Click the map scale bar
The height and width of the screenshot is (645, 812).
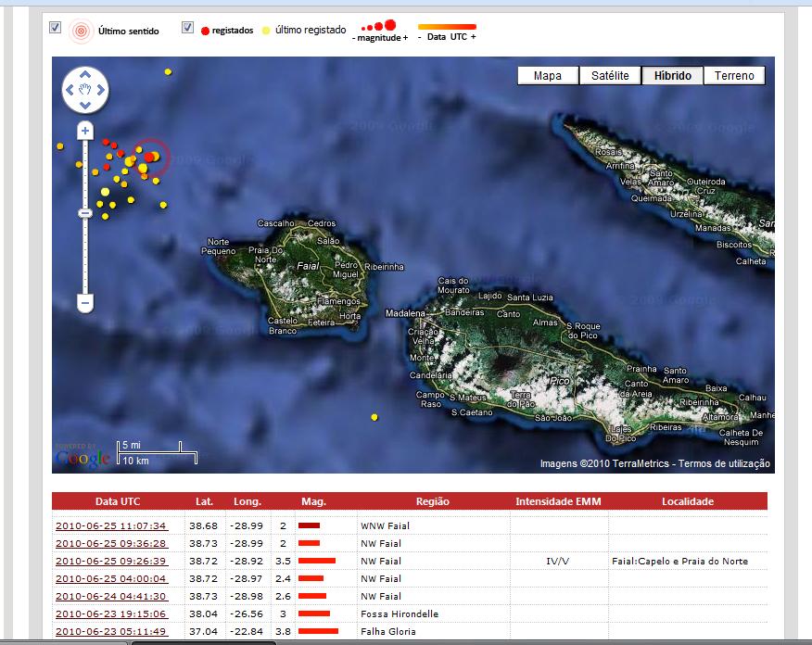tap(158, 453)
